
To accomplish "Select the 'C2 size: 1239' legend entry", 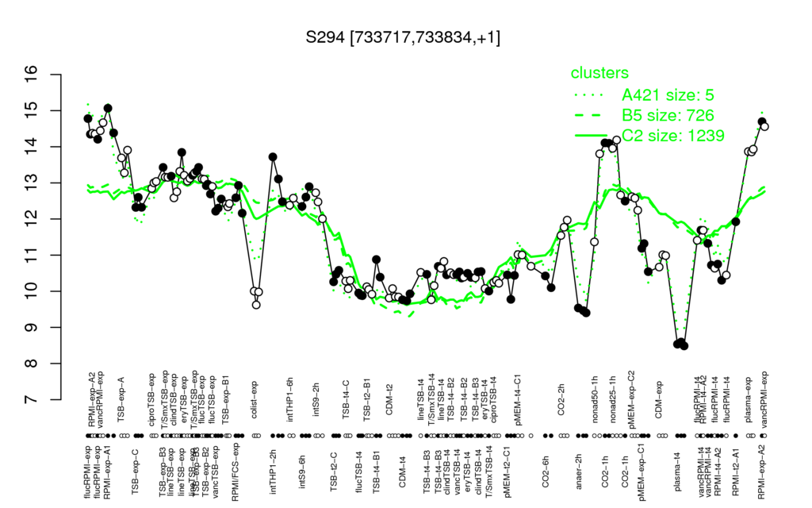I will 672,135.
